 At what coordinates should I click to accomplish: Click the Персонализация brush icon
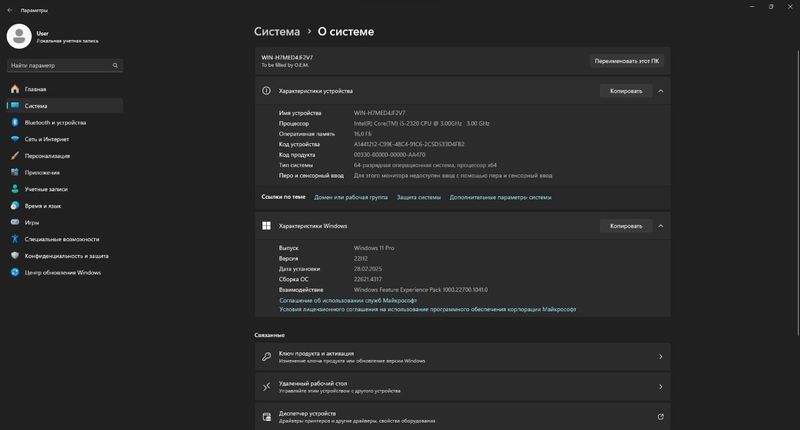tap(15, 156)
